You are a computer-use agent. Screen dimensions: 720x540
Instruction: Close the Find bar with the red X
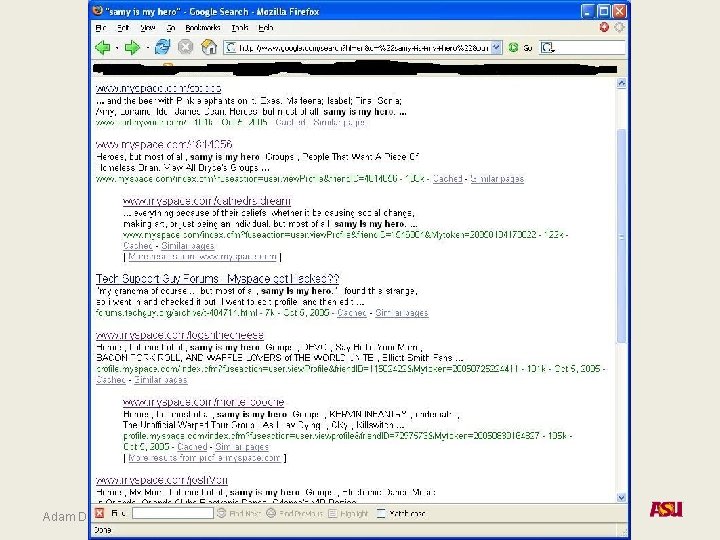(x=100, y=513)
